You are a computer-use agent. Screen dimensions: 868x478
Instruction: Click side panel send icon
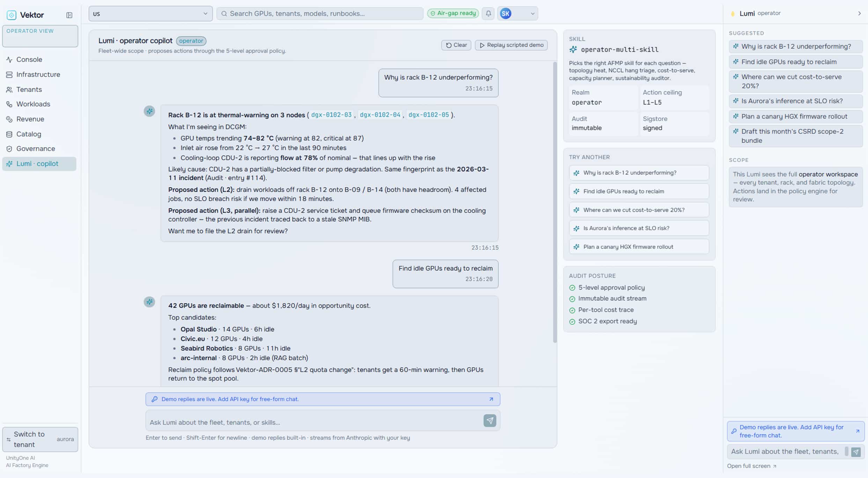[x=856, y=452]
